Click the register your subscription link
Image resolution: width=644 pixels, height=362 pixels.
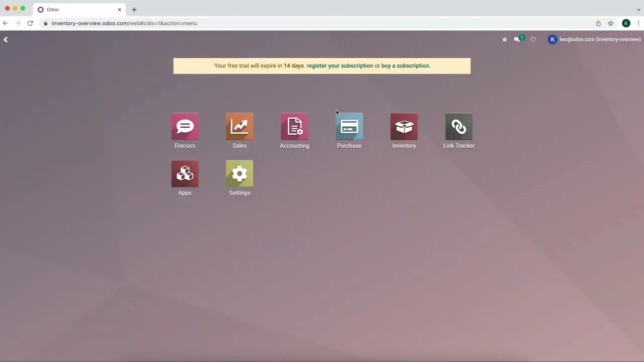340,66
